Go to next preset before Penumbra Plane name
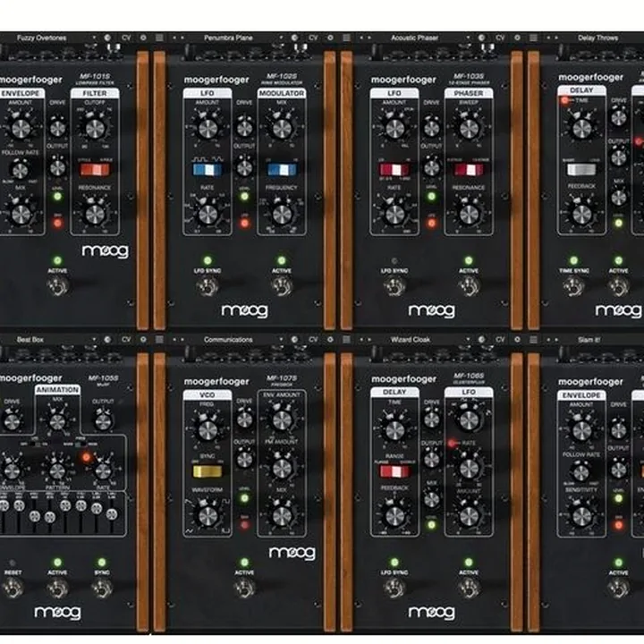Viewport: 644px width, 644px height. [x=182, y=38]
